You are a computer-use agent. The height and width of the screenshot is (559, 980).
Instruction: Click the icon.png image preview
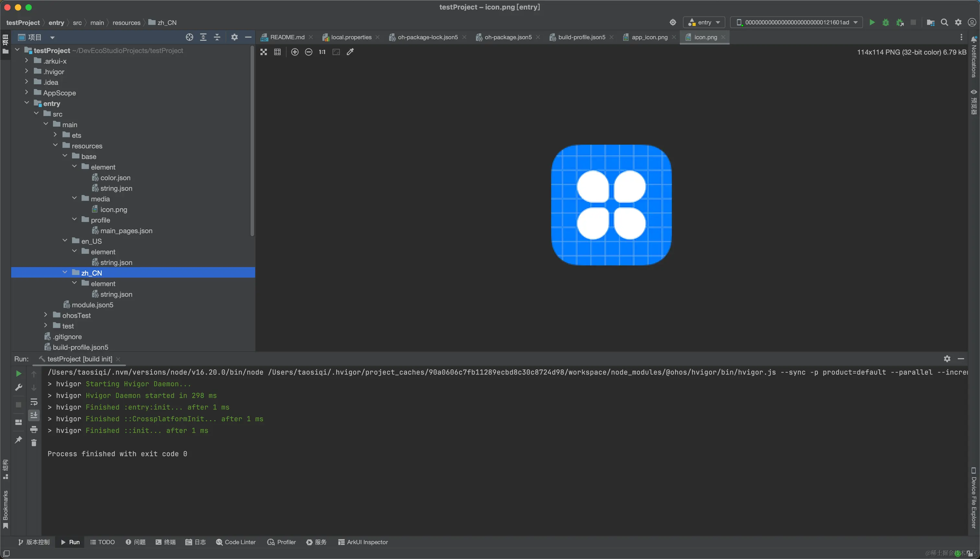coord(611,205)
